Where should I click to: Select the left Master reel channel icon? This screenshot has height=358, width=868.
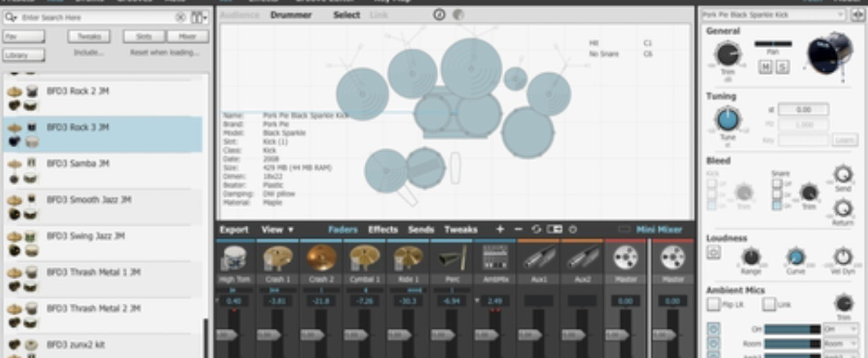pos(625,258)
